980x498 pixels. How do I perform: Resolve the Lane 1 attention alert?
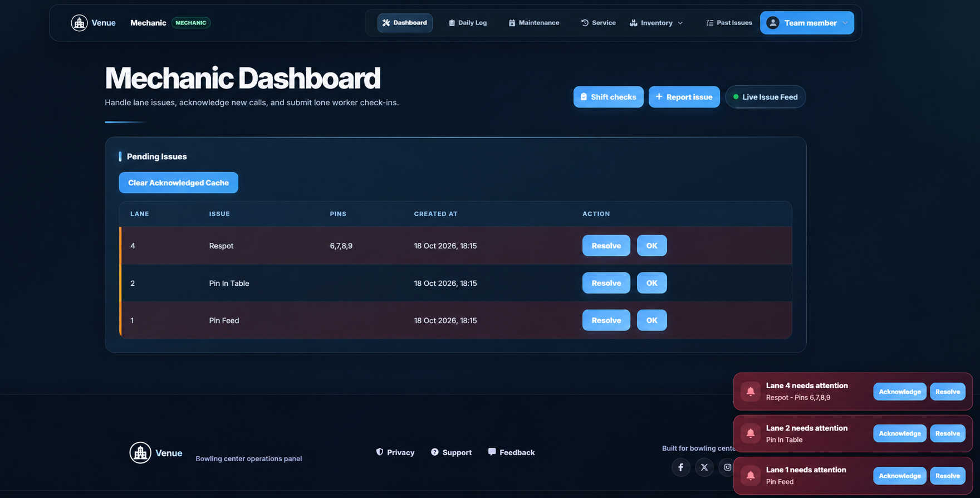[x=948, y=476]
